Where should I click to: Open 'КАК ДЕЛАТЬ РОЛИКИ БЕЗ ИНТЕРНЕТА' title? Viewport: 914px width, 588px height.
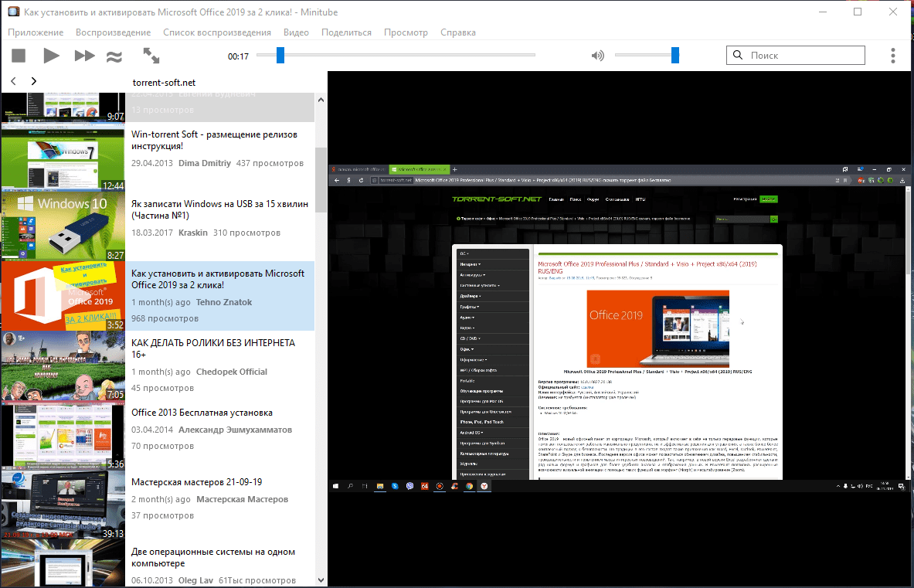coord(212,348)
